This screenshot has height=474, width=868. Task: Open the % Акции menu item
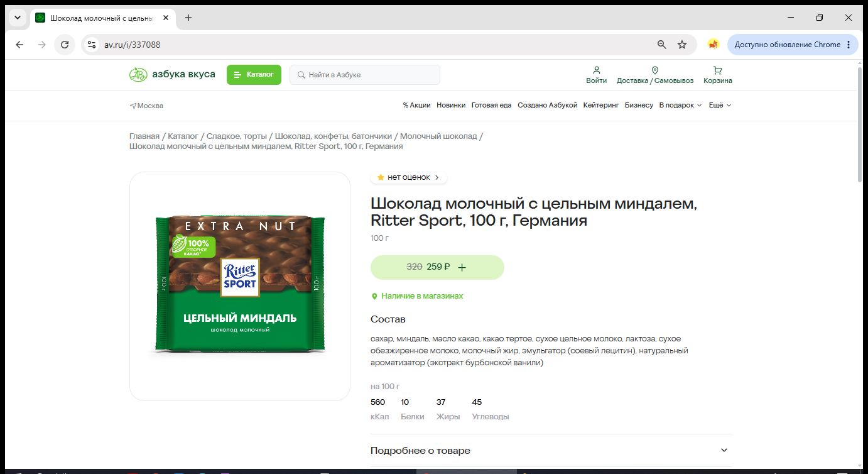click(x=417, y=106)
